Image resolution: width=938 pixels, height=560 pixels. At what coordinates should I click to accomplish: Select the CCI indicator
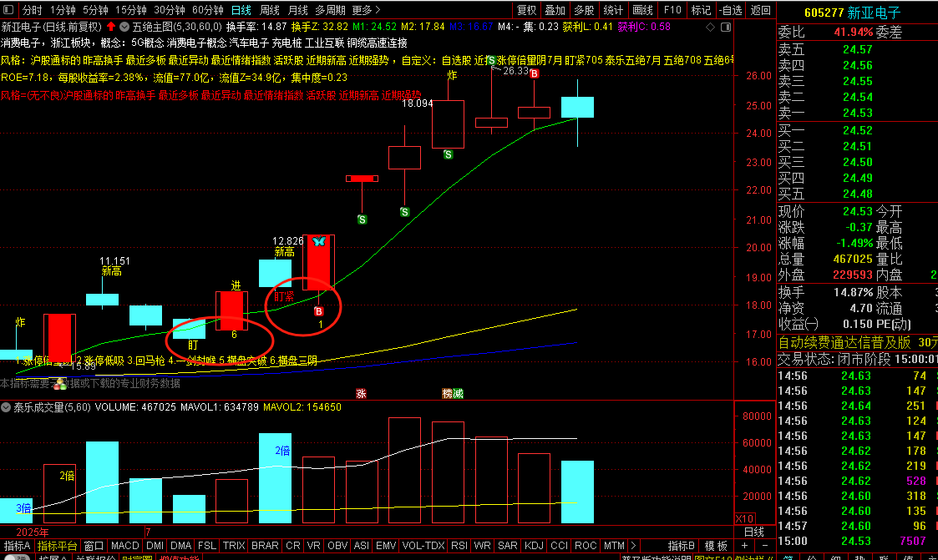pos(560,546)
